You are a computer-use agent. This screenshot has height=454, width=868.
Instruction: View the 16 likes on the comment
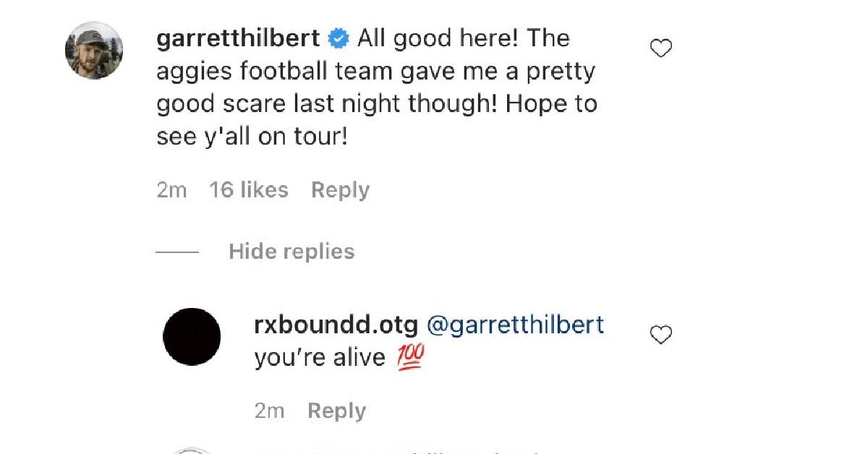pos(249,189)
